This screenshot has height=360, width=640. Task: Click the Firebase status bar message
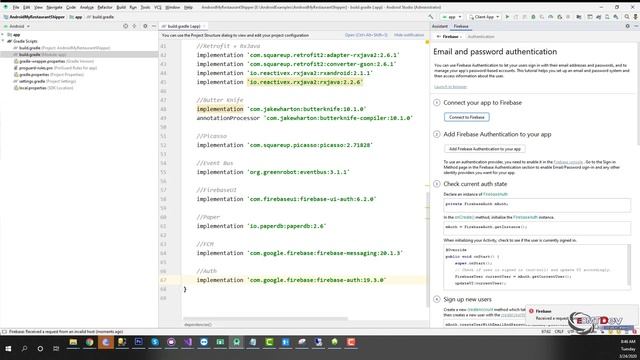tap(66, 331)
